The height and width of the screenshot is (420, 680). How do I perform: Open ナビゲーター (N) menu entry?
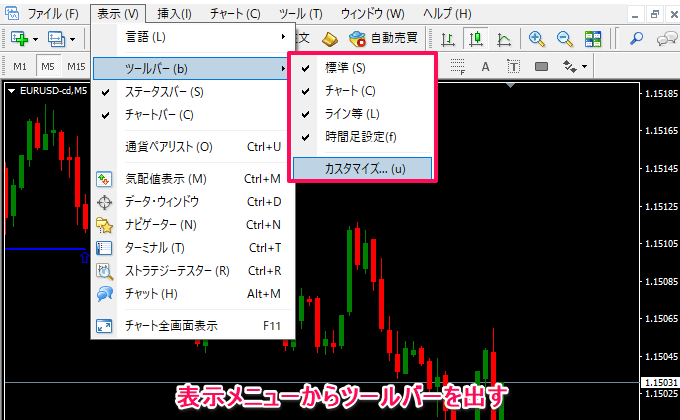[x=192, y=225]
